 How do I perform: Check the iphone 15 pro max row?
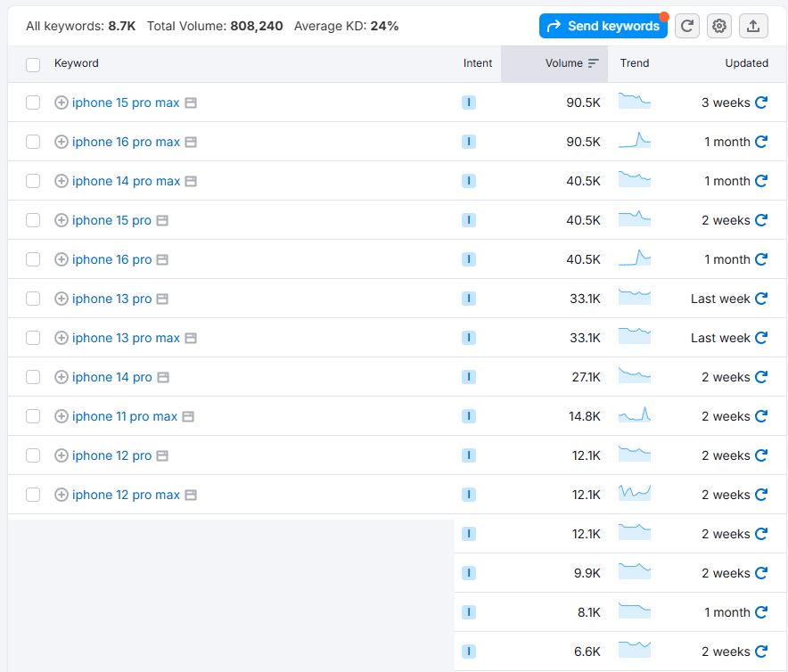coord(33,102)
